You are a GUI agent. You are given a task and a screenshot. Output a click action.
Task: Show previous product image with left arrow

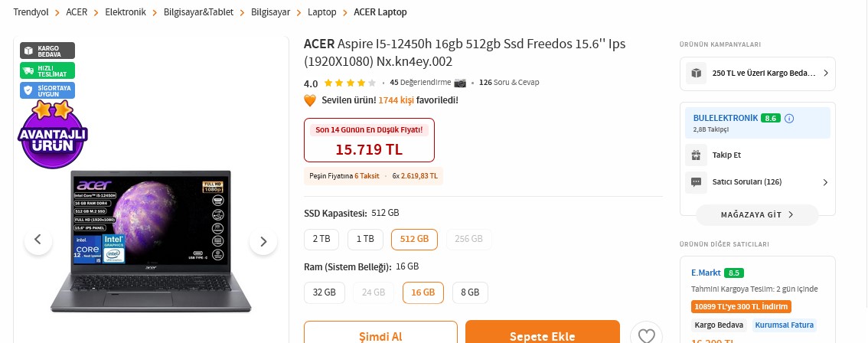(38, 241)
